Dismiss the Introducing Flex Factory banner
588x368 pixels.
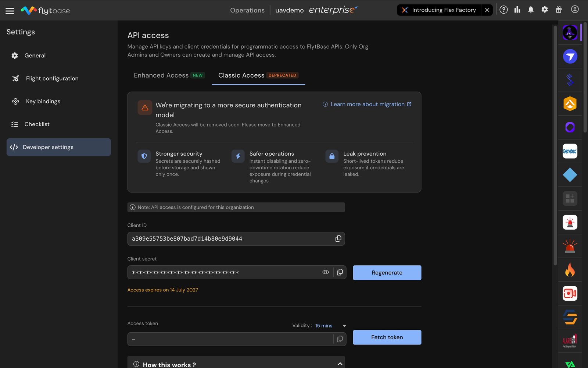pos(487,10)
